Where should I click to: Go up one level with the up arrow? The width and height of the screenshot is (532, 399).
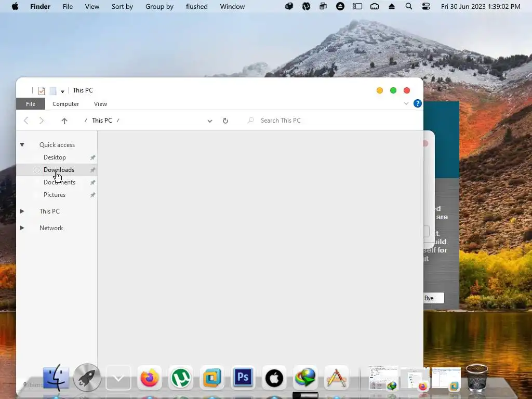64,121
